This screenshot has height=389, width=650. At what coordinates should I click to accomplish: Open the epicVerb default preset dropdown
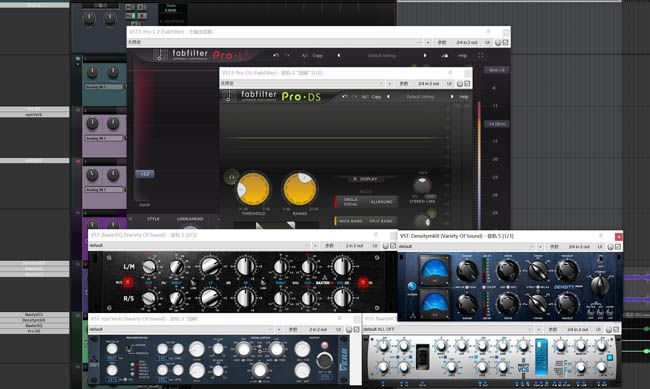pyautogui.click(x=181, y=329)
